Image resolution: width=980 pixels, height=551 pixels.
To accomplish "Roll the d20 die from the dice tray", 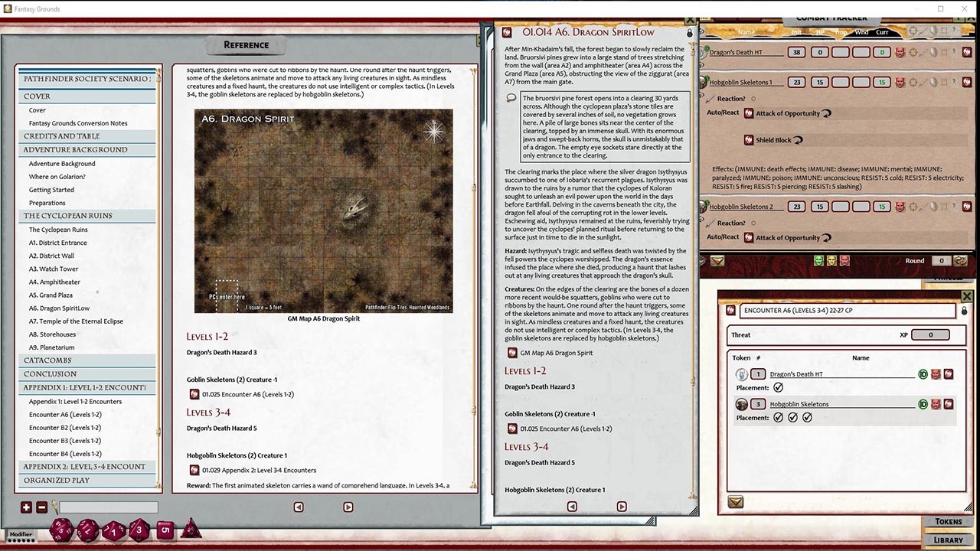I will (x=62, y=530).
